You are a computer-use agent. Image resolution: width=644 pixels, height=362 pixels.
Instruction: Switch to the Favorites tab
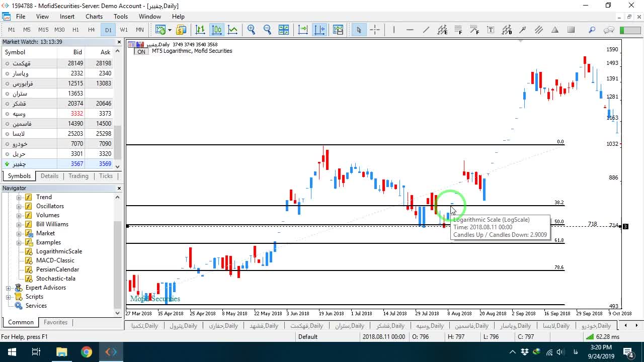click(55, 322)
